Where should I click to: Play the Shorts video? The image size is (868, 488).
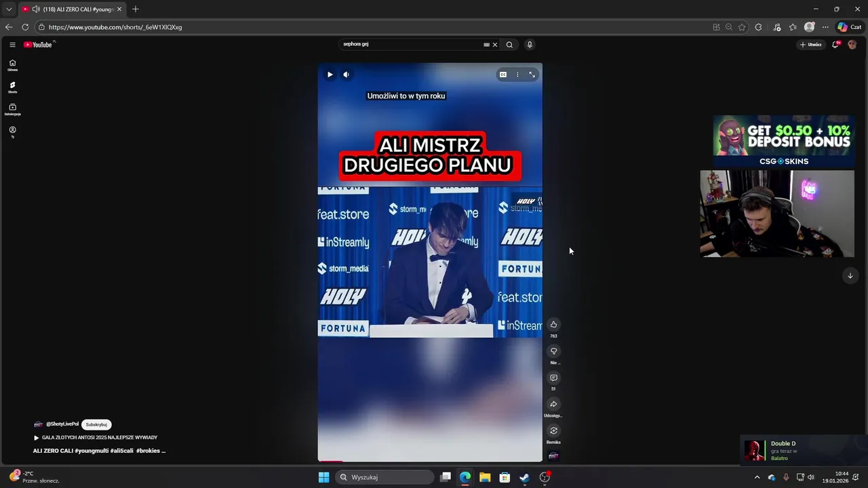click(330, 75)
